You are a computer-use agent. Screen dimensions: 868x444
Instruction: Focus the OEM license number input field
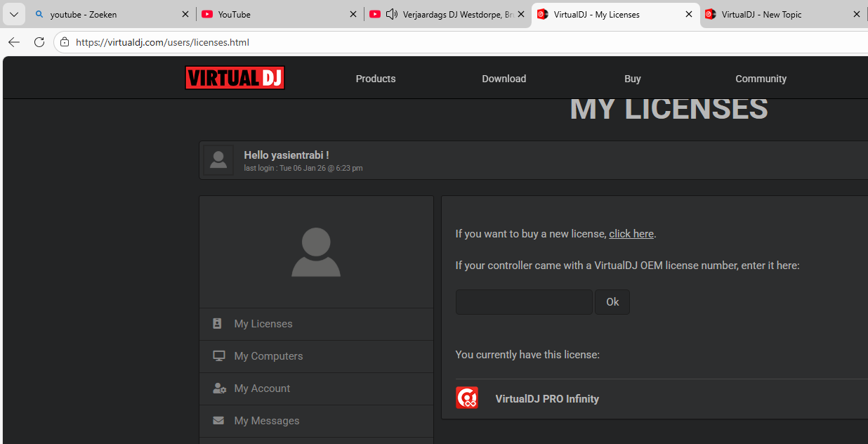524,302
